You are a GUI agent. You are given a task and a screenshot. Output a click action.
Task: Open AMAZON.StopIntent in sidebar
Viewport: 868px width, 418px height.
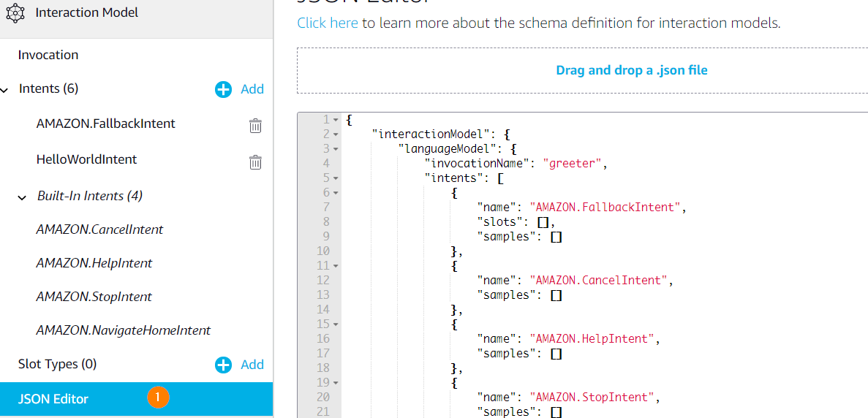tap(94, 297)
